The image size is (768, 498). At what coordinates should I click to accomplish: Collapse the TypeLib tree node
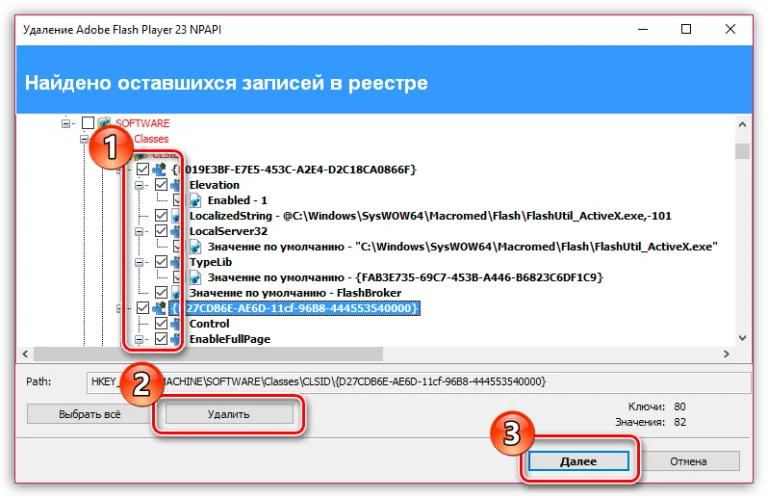tap(139, 262)
